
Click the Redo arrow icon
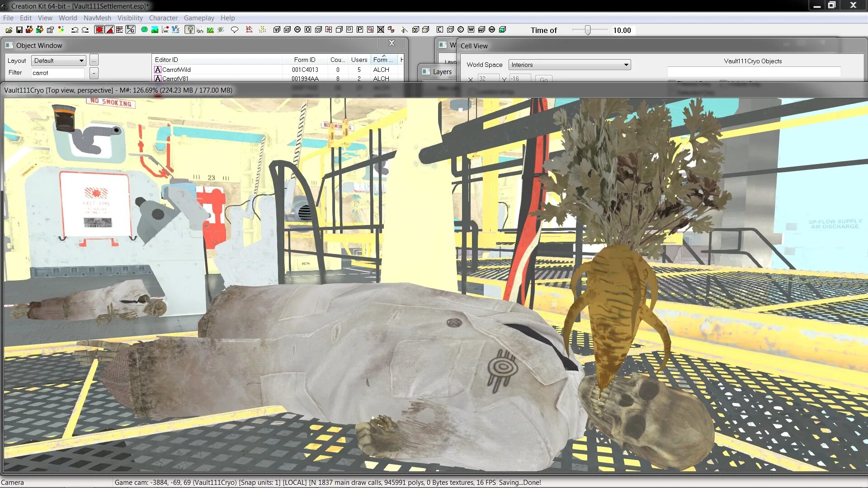click(x=85, y=30)
